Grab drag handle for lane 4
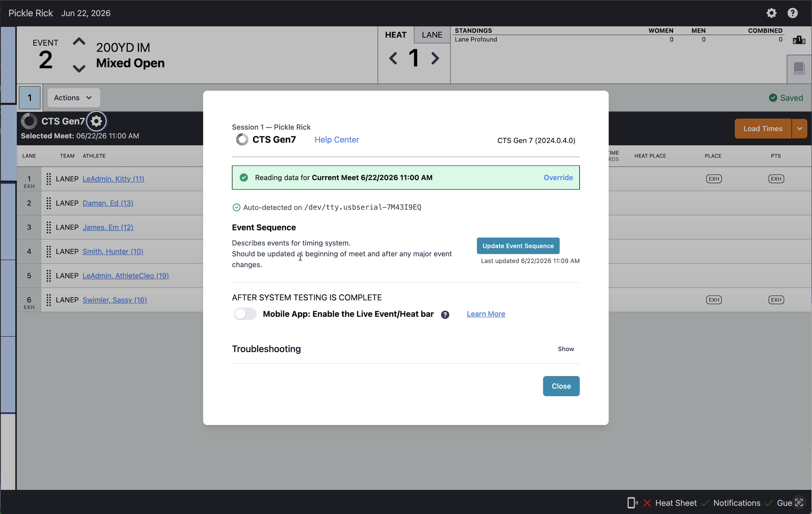Image resolution: width=812 pixels, height=514 pixels. tap(49, 252)
